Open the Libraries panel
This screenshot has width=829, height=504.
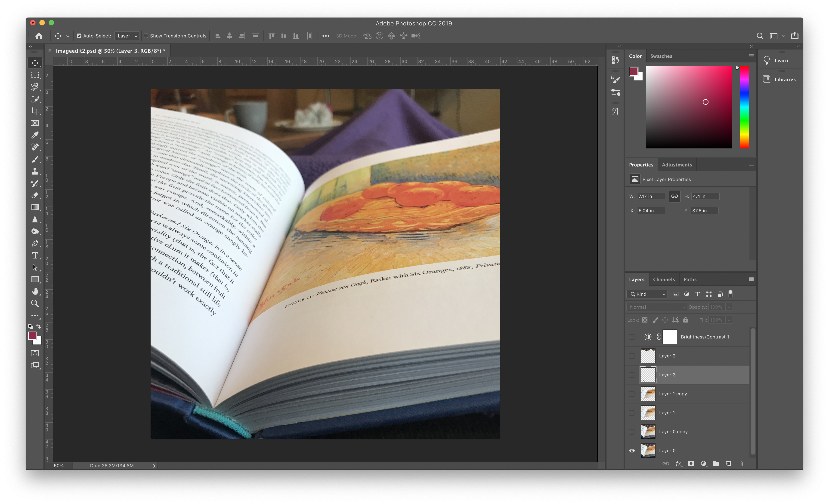tap(780, 79)
